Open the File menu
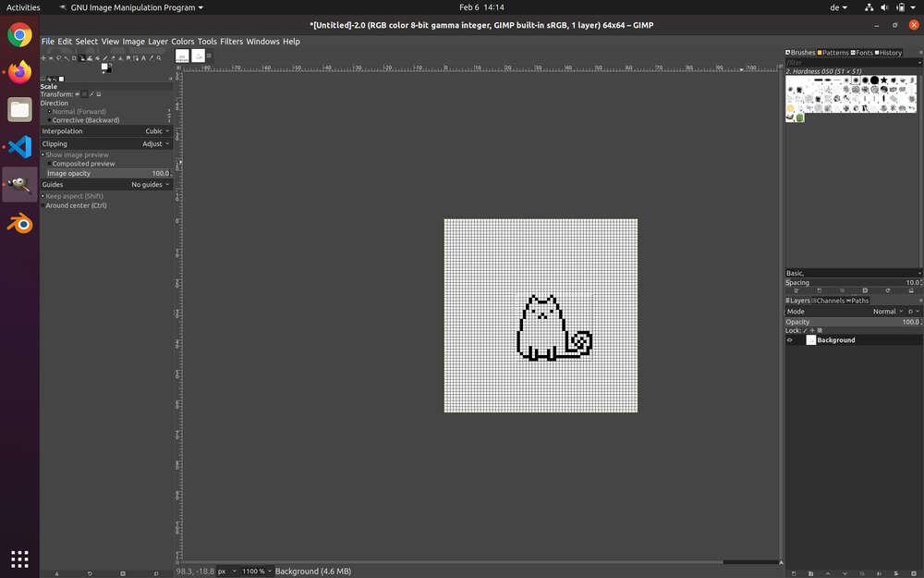Image resolution: width=924 pixels, height=578 pixels. 48,42
